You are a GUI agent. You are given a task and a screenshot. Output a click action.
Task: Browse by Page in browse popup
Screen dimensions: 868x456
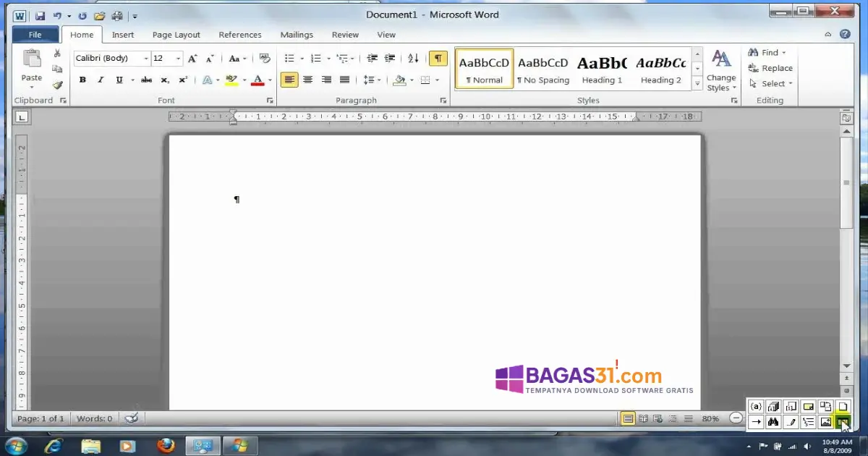pos(843,407)
